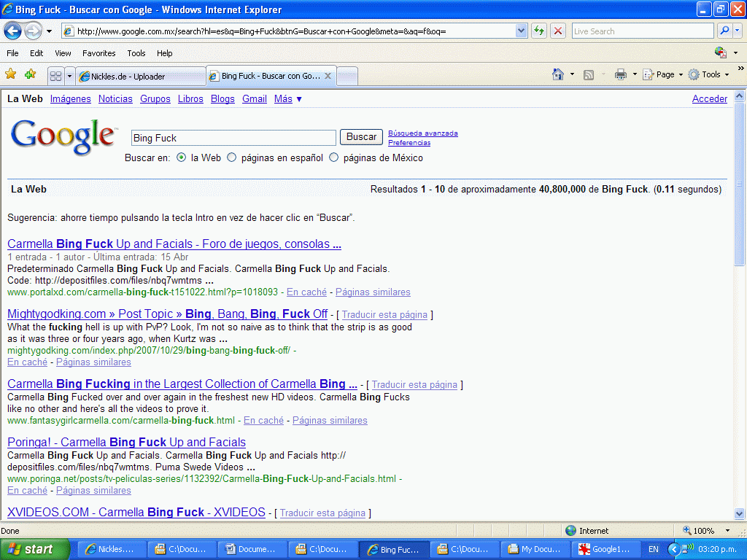The width and height of the screenshot is (747, 560).
Task: Open the Noticias link
Action: pyautogui.click(x=115, y=98)
